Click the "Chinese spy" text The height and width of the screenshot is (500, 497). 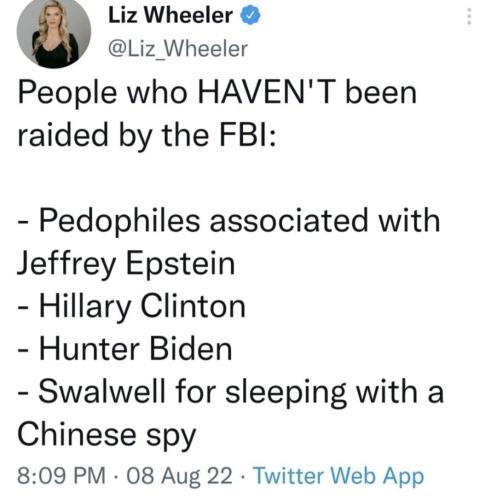106,435
